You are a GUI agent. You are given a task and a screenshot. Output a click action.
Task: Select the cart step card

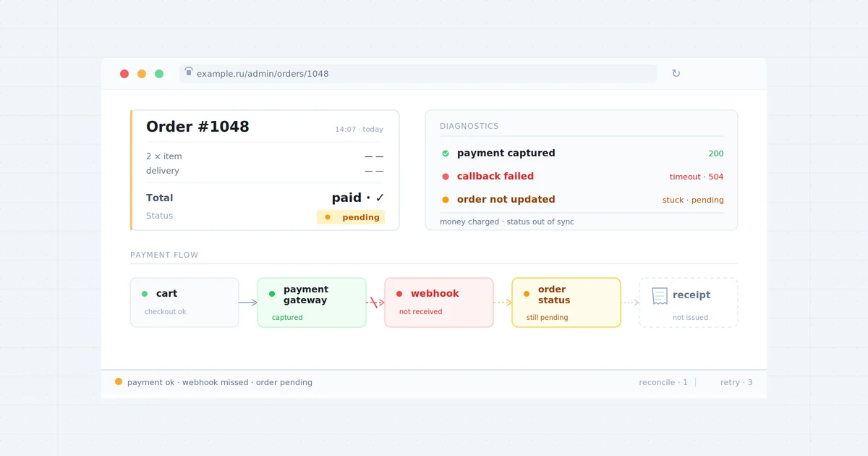click(184, 303)
